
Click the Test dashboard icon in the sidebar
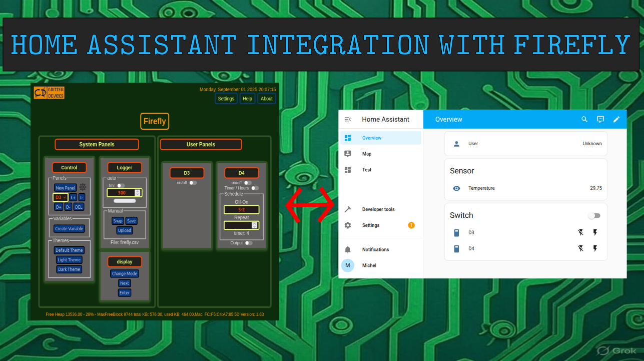coord(348,170)
